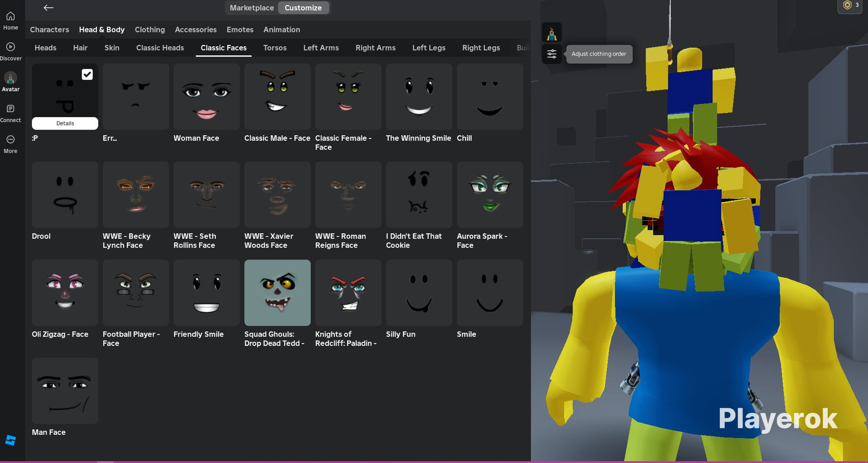Viewport: 868px width, 463px height.
Task: Select the Friendly Smile thumbnail
Action: click(207, 293)
